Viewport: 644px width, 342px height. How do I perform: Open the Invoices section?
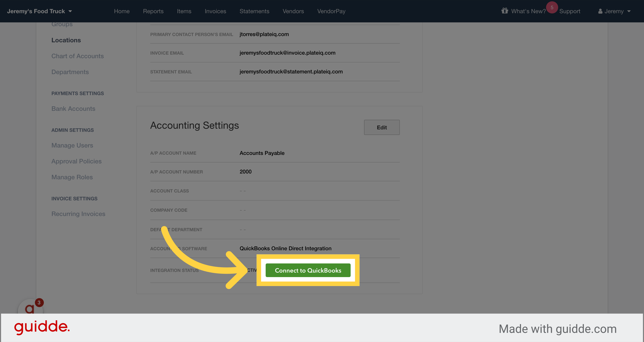click(215, 11)
